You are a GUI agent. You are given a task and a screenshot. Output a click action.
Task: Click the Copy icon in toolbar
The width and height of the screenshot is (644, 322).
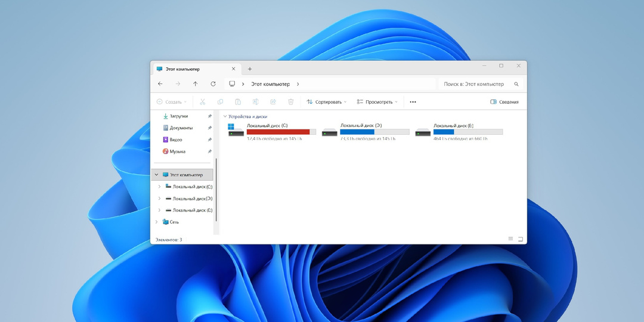220,102
